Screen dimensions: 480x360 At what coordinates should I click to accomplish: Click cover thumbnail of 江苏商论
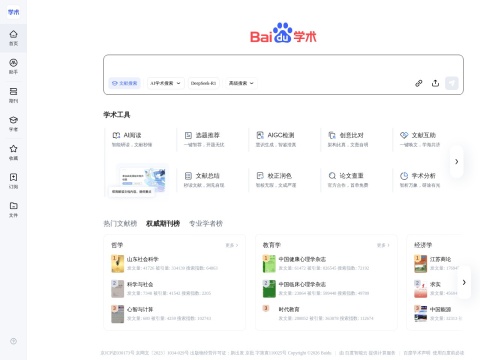pos(420,264)
